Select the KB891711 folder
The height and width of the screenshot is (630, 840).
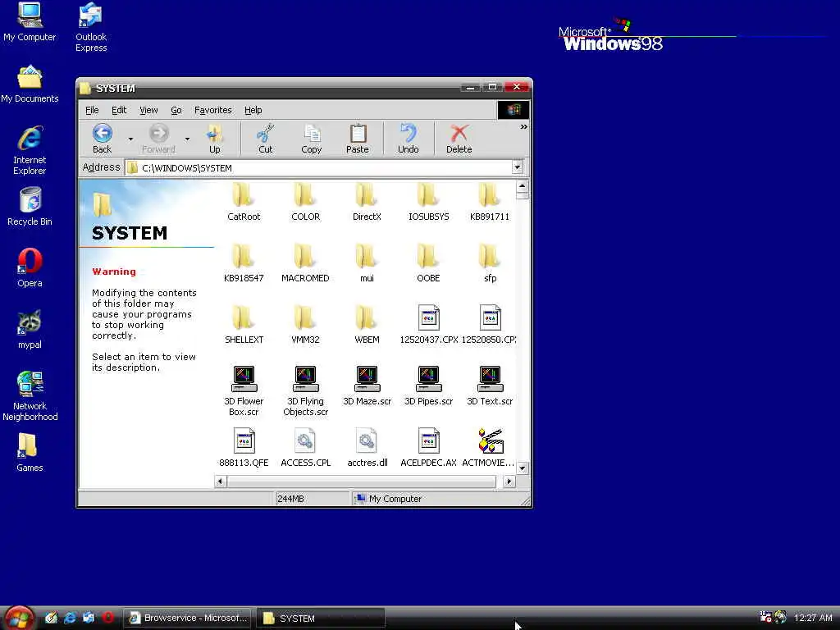(490, 202)
